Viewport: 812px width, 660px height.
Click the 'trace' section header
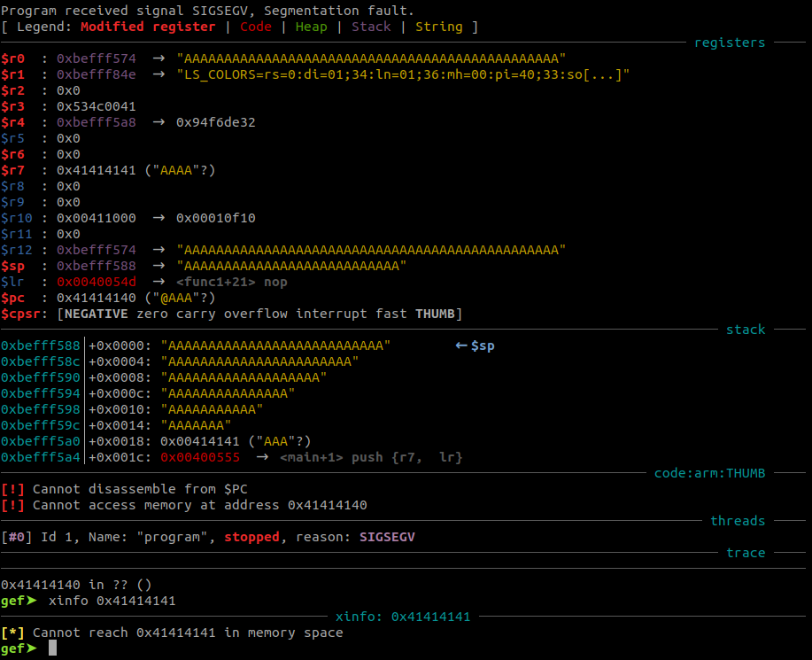[x=746, y=553]
